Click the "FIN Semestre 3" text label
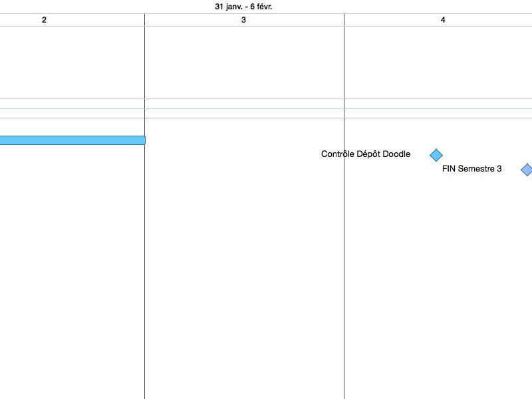The width and height of the screenshot is (532, 399). tap(471, 169)
